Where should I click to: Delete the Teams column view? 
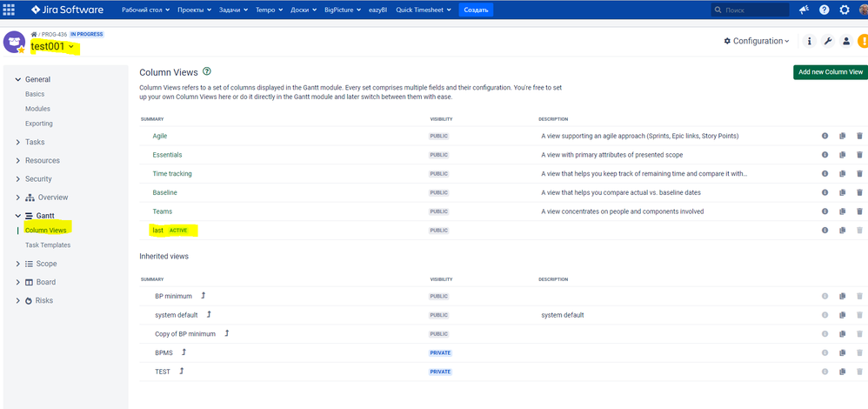click(x=859, y=211)
